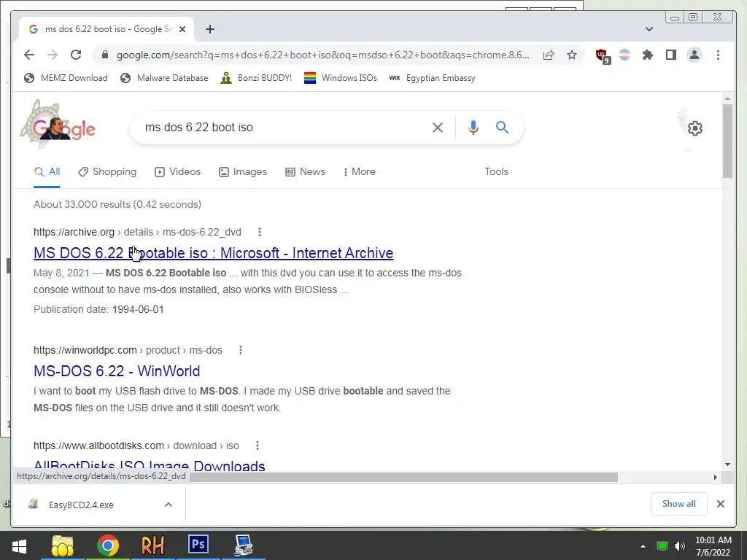The height and width of the screenshot is (560, 747).
Task: Open the Windows ISOs bookmark
Action: click(x=341, y=77)
